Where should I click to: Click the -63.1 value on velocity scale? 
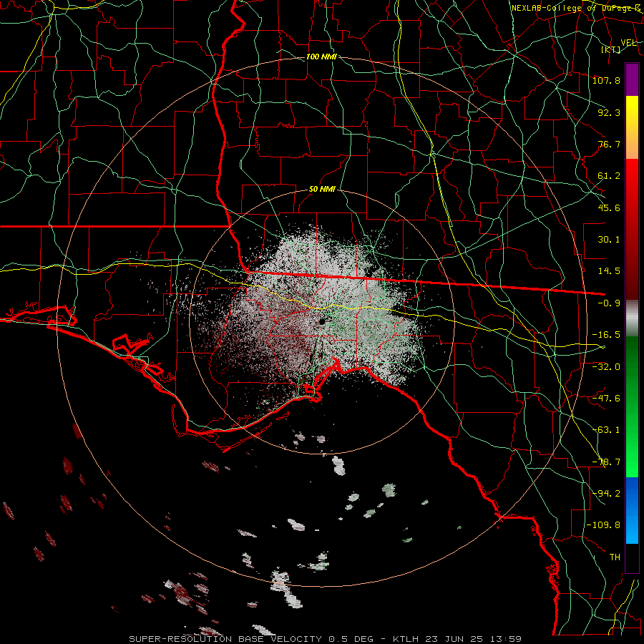[x=606, y=430]
